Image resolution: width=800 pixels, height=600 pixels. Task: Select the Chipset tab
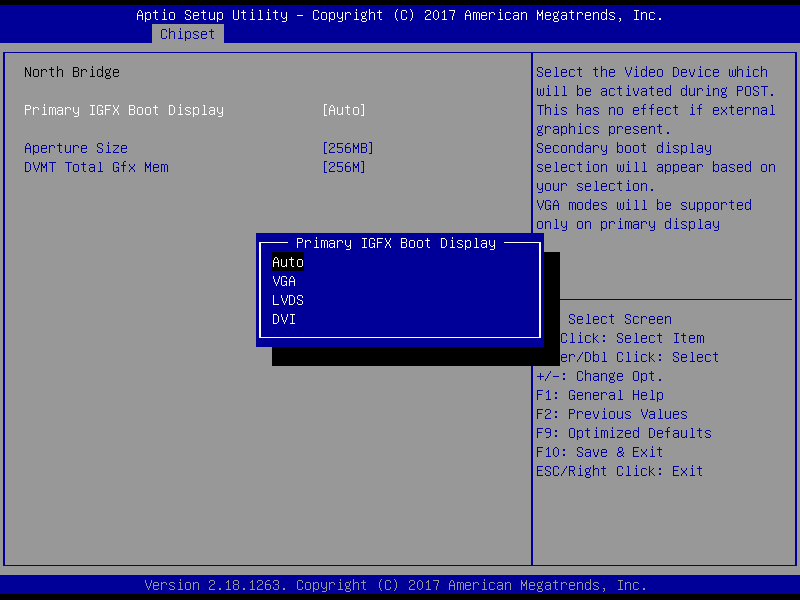[x=187, y=34]
